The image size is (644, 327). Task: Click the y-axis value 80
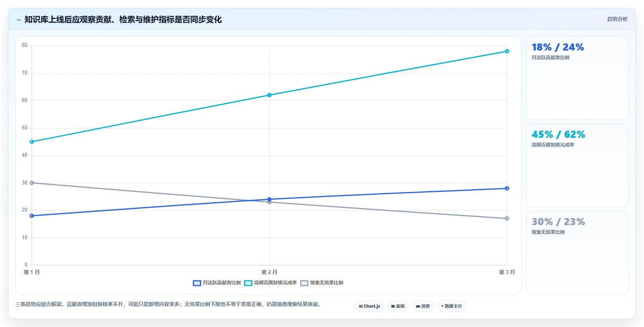[24, 45]
